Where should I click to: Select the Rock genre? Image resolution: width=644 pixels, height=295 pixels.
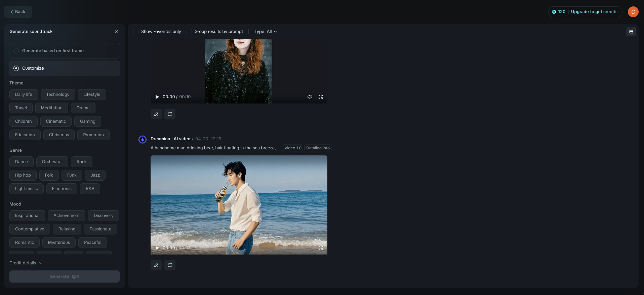[x=82, y=162]
